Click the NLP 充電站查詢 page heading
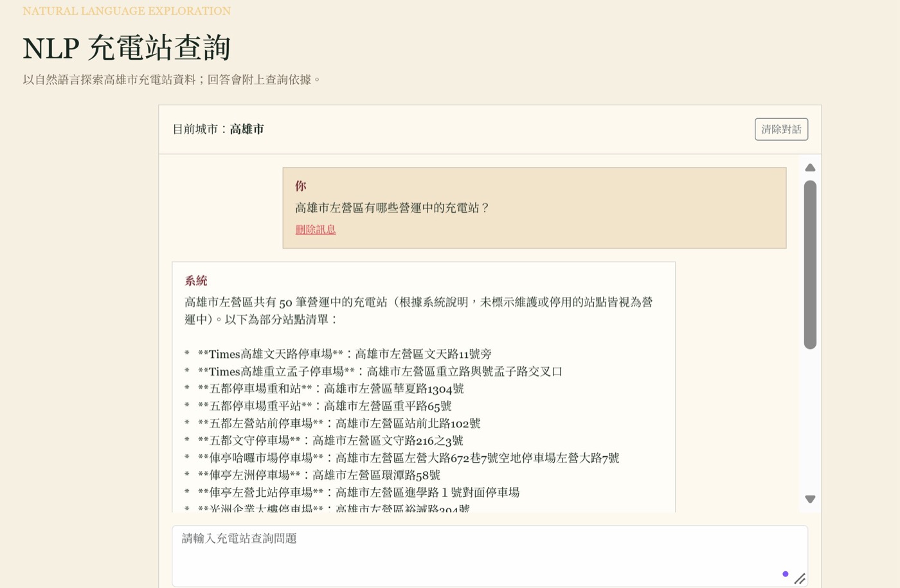Image resolution: width=900 pixels, height=588 pixels. click(x=127, y=48)
